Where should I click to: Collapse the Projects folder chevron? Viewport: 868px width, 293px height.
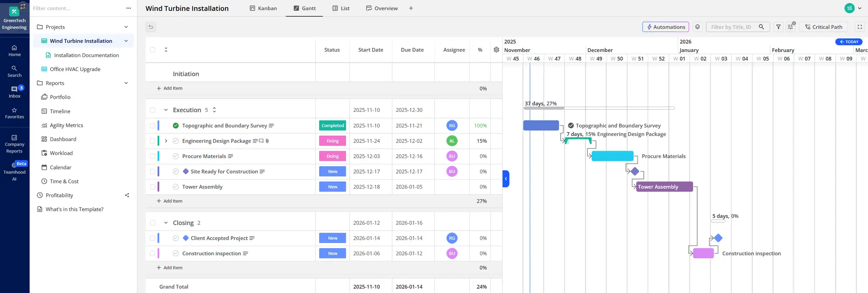tap(126, 27)
